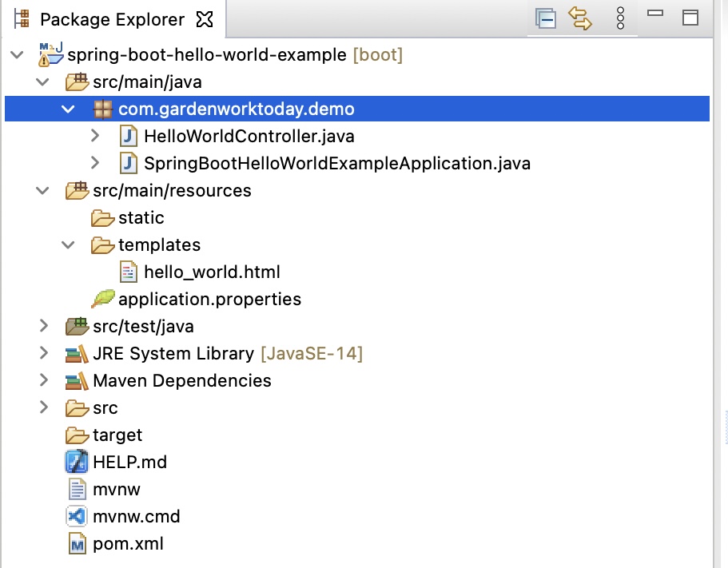Viewport: 728px width, 568px height.
Task: Collapse the templates folder
Action: (70, 244)
